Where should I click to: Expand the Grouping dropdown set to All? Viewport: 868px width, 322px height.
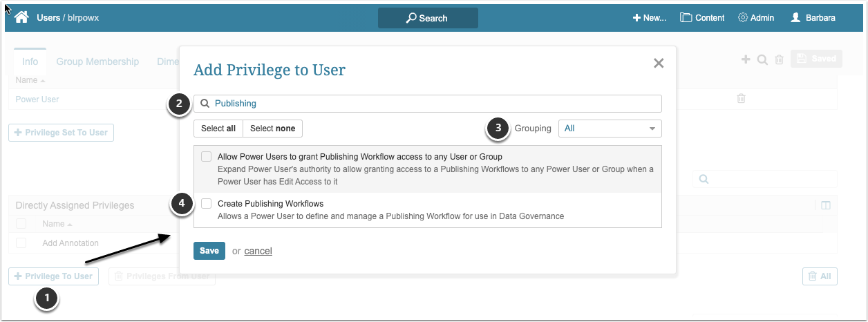[610, 129]
